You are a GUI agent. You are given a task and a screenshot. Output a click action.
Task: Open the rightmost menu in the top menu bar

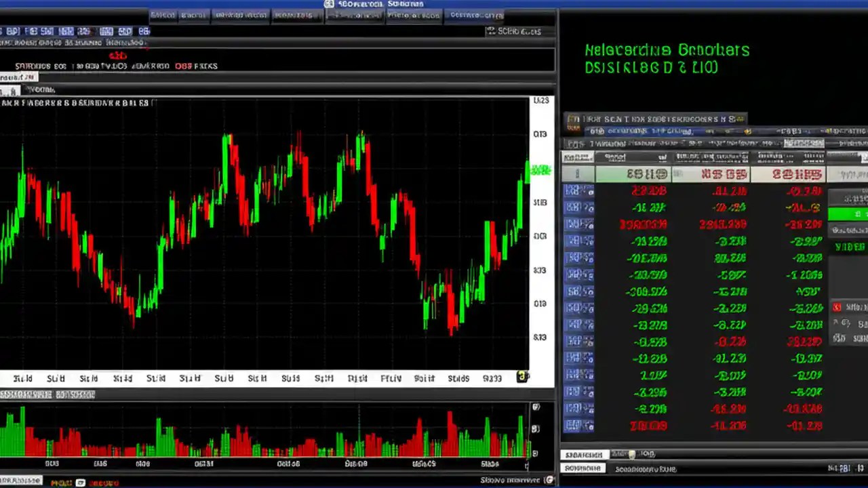[x=475, y=16]
